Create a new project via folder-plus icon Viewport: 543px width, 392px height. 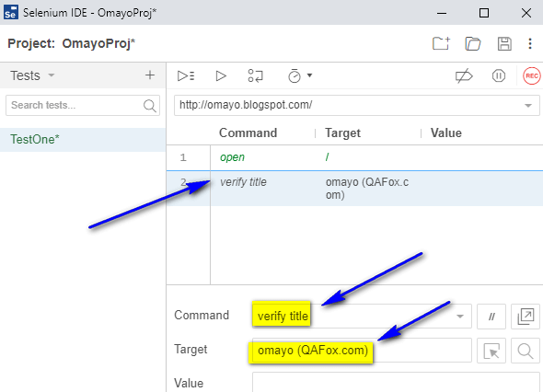(x=441, y=43)
